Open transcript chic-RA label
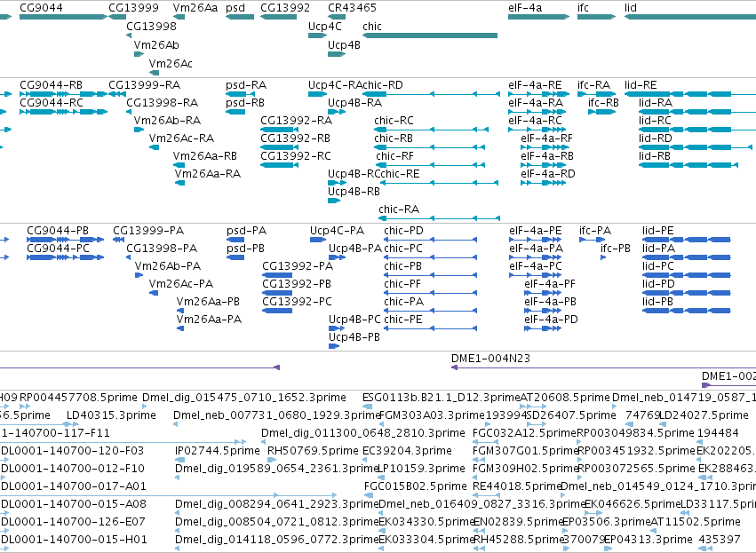The width and height of the screenshot is (756, 553). pyautogui.click(x=399, y=209)
